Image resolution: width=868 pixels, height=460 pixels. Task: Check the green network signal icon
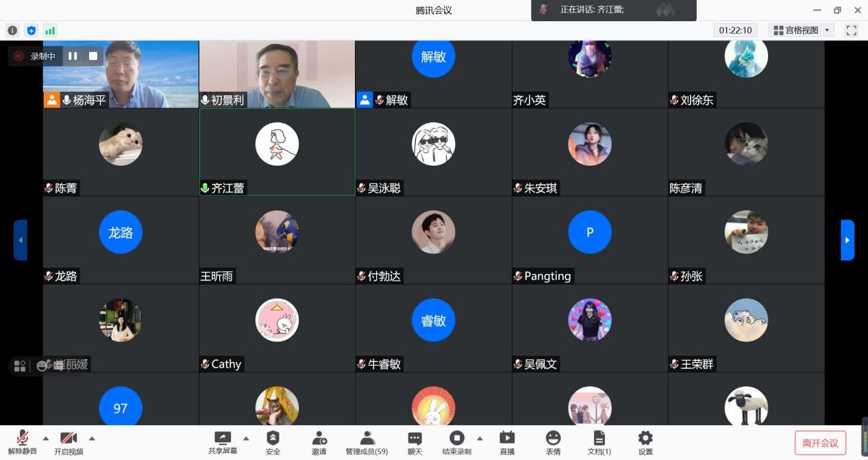49,30
